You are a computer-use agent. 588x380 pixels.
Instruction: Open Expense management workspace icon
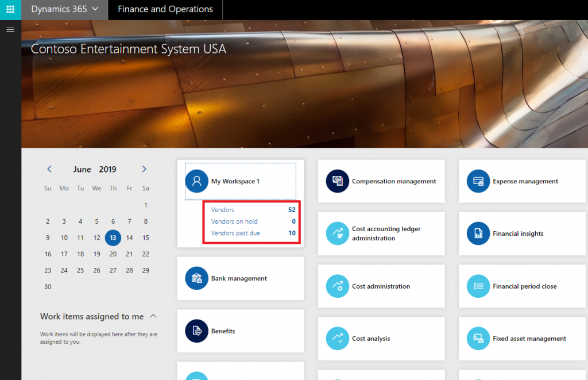point(478,181)
